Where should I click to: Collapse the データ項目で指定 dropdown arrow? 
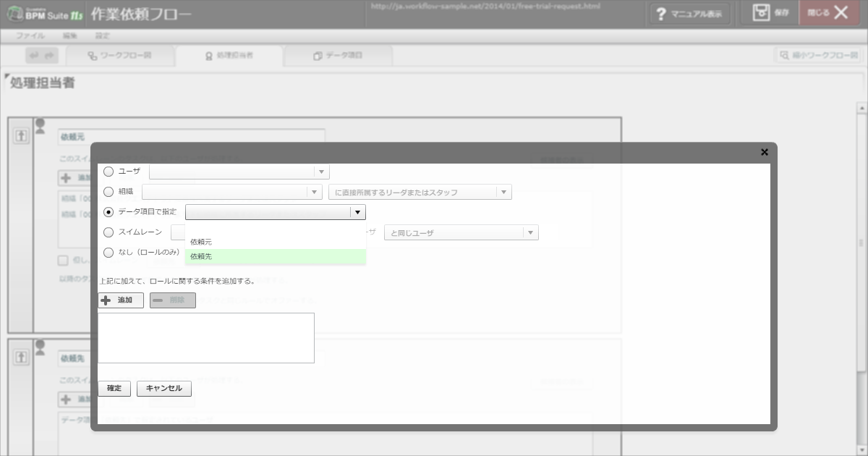[x=357, y=212]
